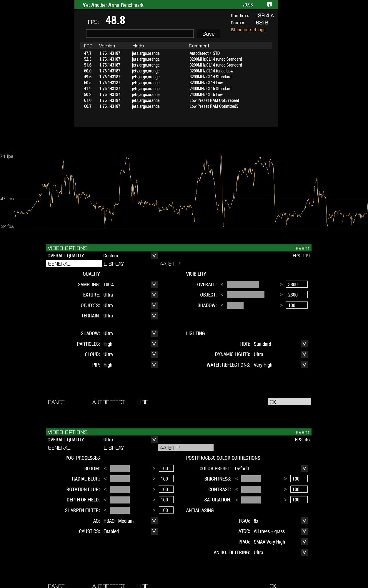Click the Shadow visibility value field showing 100

coord(297,305)
